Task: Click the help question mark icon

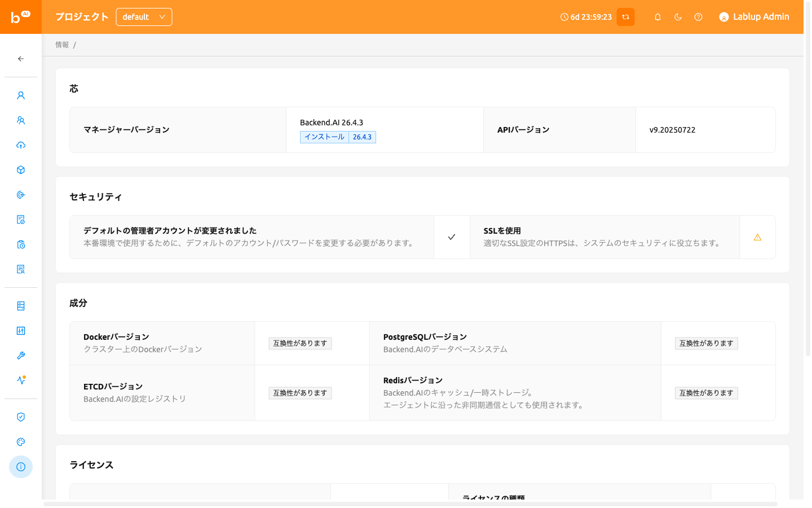Action: click(x=698, y=17)
